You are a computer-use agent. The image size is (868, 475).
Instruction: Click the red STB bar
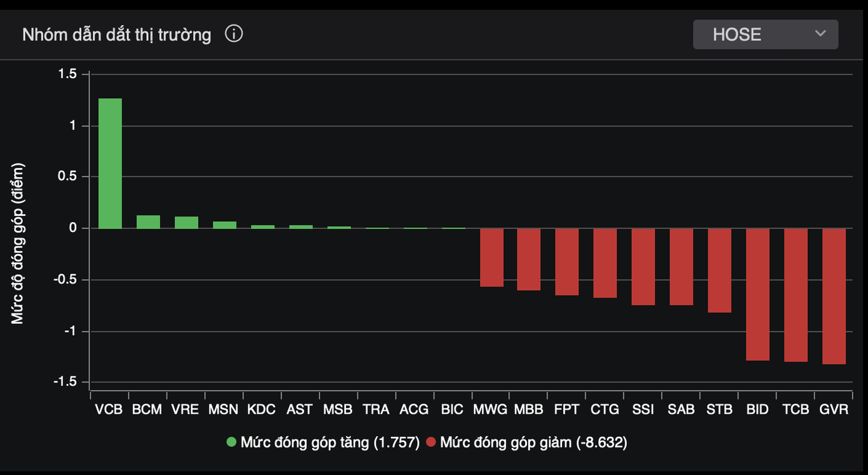[x=719, y=270]
